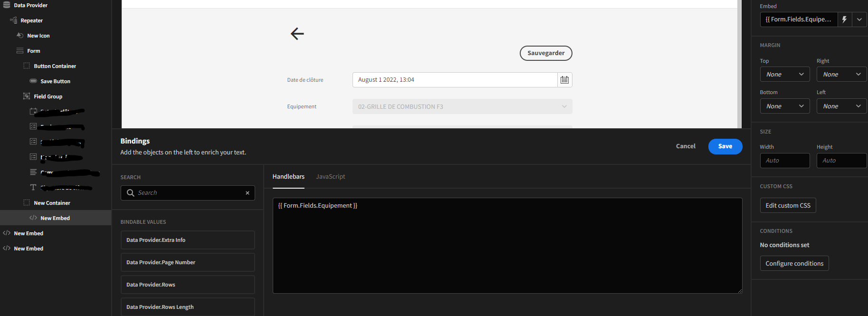
Task: Click the magnifier search icon
Action: [x=131, y=192]
